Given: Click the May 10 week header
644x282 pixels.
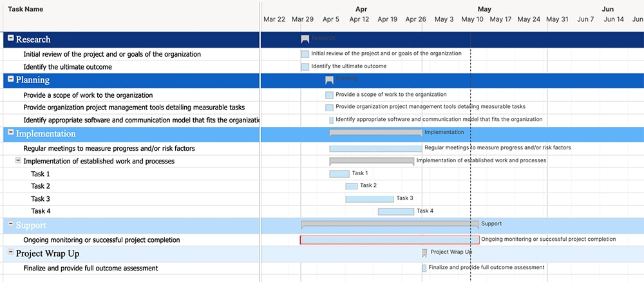Looking at the screenshot, I should pos(472,19).
